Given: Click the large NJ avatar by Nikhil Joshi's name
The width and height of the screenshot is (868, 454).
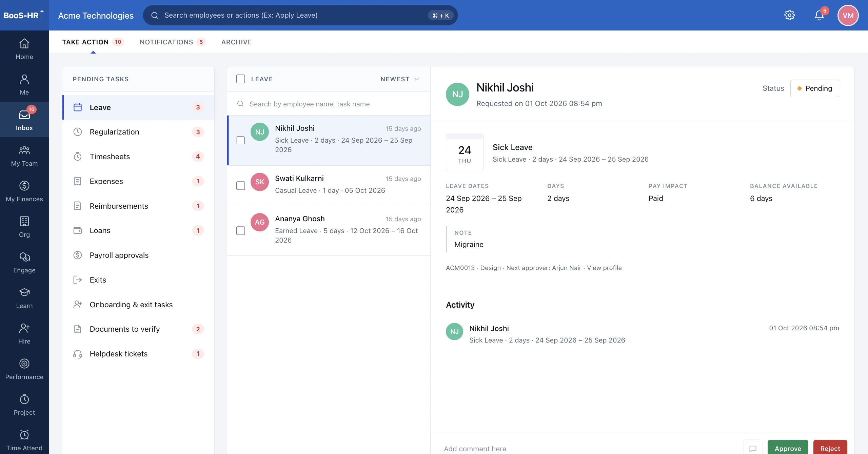Looking at the screenshot, I should click(457, 94).
